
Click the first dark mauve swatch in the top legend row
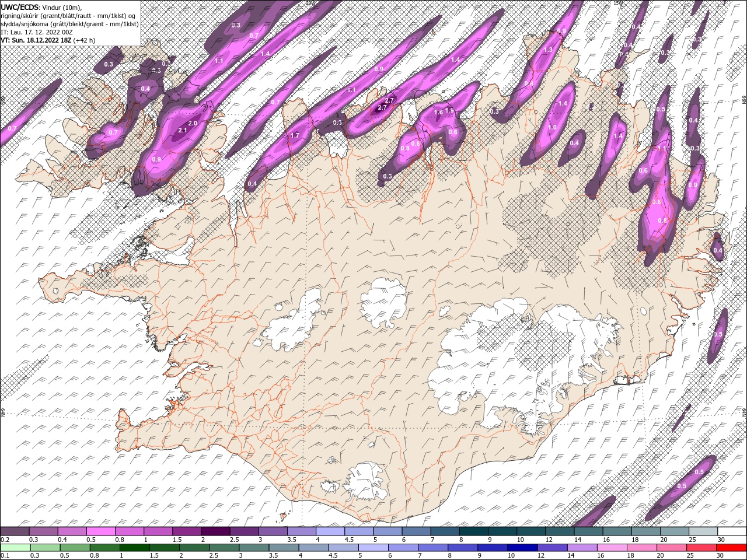[x=15, y=531]
